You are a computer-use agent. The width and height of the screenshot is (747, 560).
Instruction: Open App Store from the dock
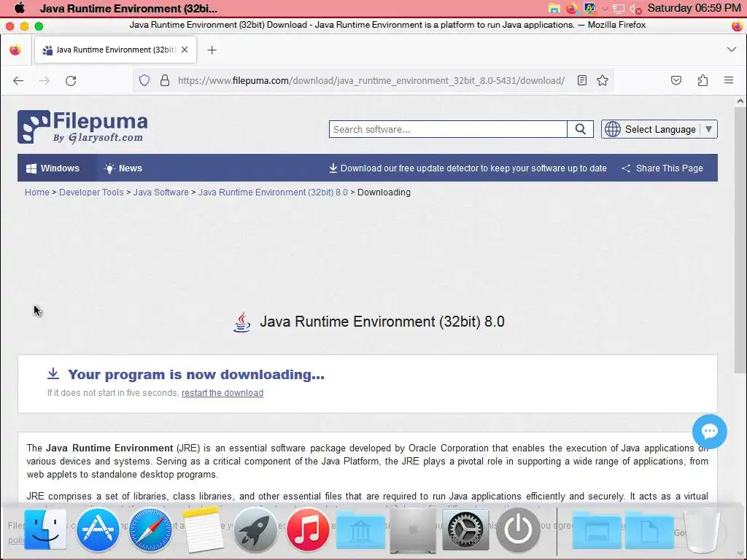pyautogui.click(x=98, y=529)
